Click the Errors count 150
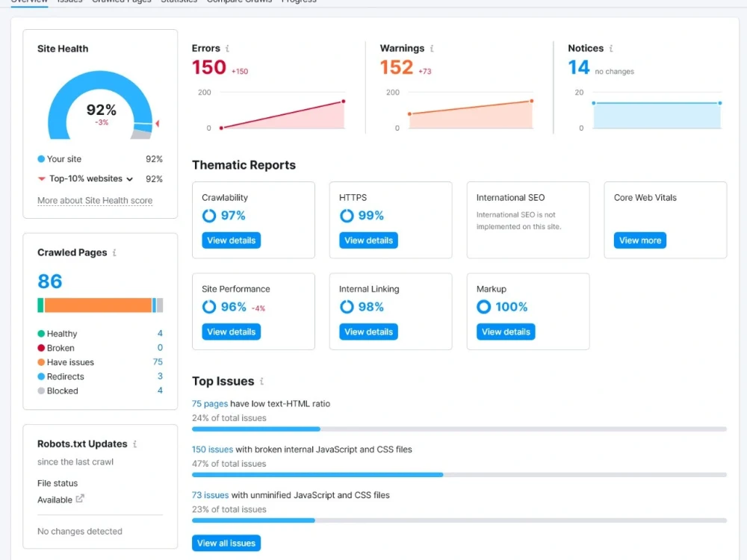747x560 pixels. [208, 67]
